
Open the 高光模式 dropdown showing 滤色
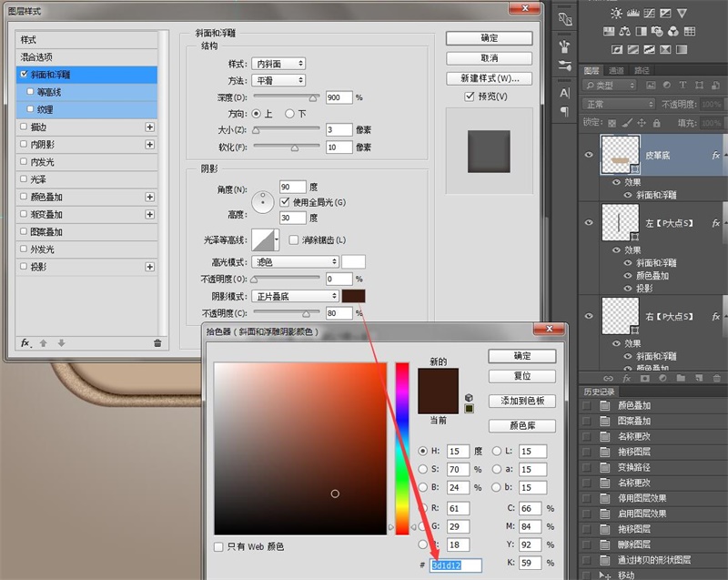(295, 262)
